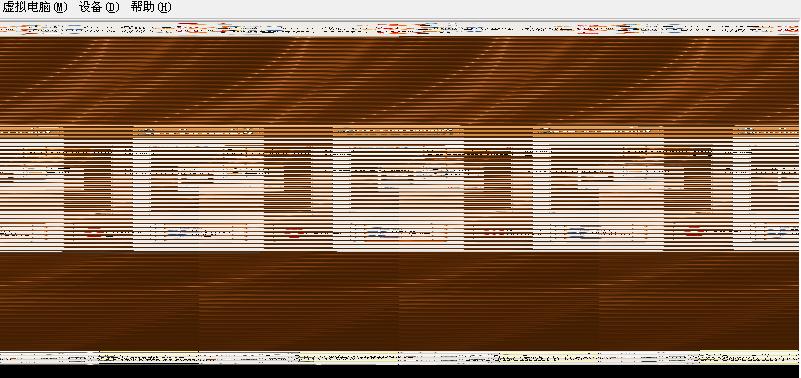Click the second red icon from the left
Image resolution: width=801 pixels, height=378 pixels.
click(294, 233)
